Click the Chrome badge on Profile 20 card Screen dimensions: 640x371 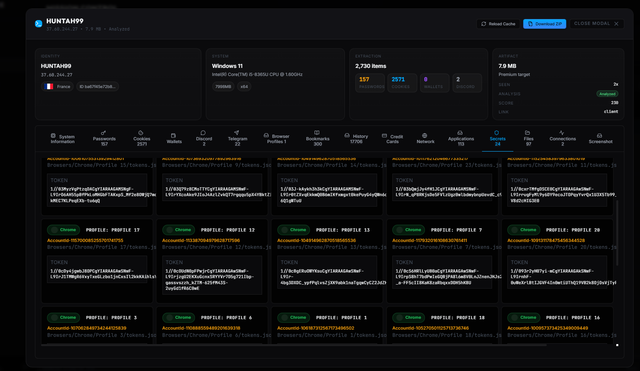click(524, 230)
